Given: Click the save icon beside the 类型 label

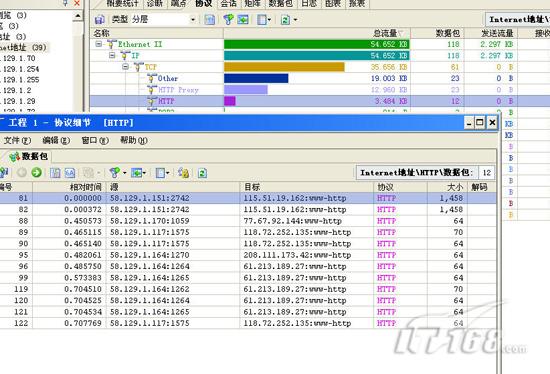Looking at the screenshot, I should click(x=100, y=20).
